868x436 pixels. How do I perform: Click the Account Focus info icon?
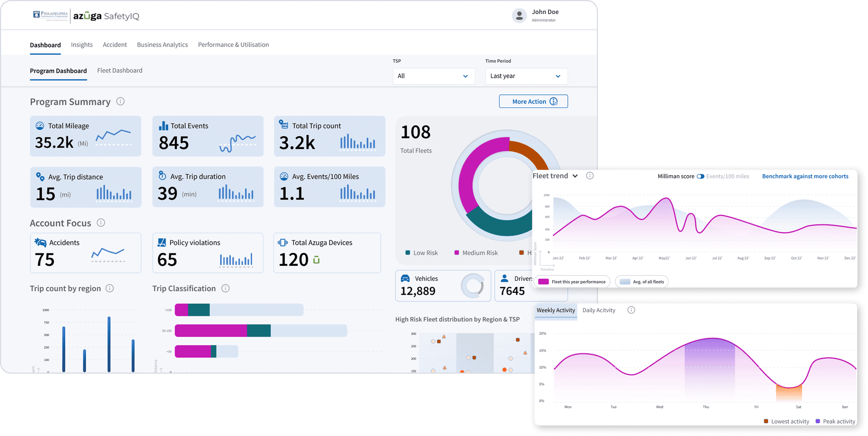pyautogui.click(x=101, y=222)
